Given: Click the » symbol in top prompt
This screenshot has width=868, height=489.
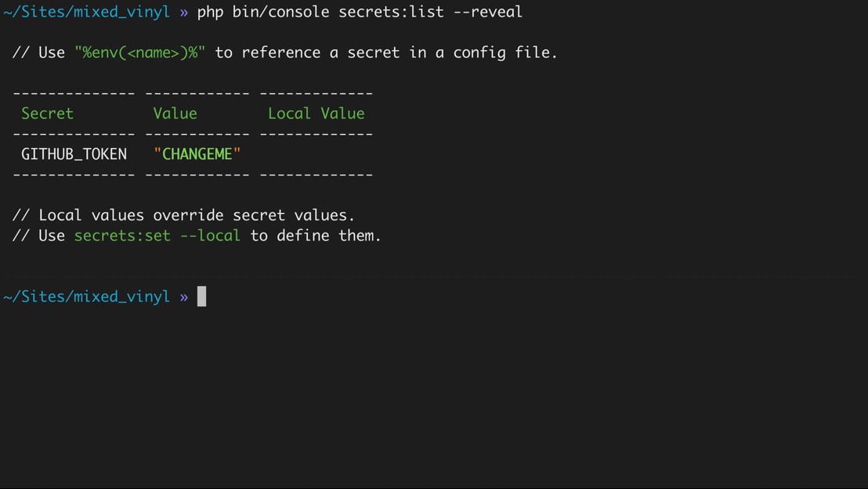Looking at the screenshot, I should click(184, 13).
